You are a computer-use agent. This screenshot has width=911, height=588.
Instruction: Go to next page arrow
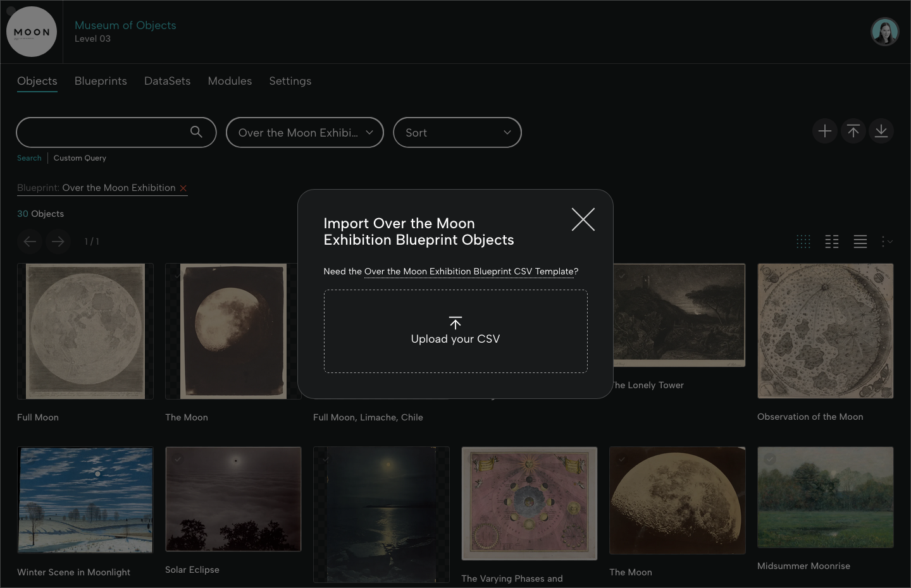click(x=58, y=241)
